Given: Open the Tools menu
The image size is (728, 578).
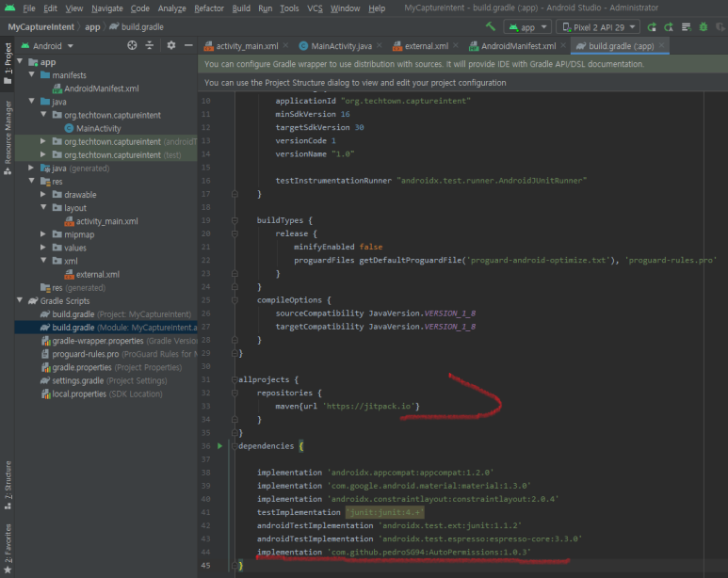Looking at the screenshot, I should tap(289, 8).
